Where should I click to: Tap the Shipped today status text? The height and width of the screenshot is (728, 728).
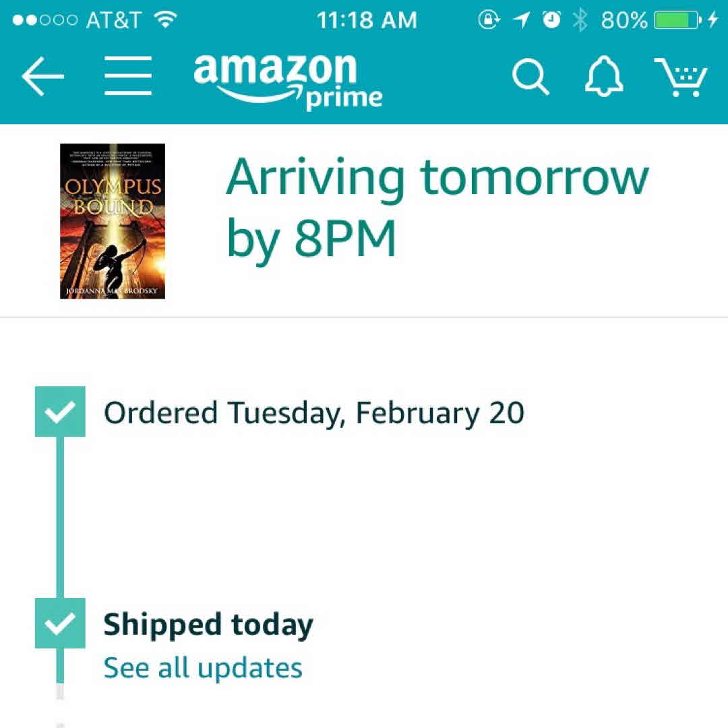click(208, 625)
